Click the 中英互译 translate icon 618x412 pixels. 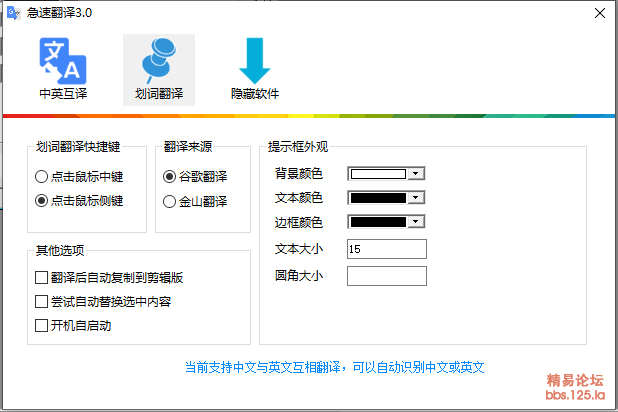pos(63,60)
